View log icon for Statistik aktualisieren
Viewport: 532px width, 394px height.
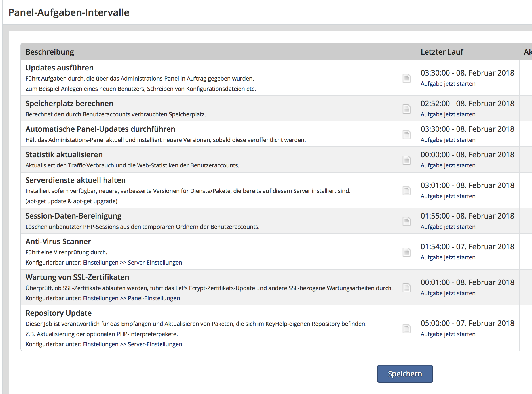(x=406, y=160)
